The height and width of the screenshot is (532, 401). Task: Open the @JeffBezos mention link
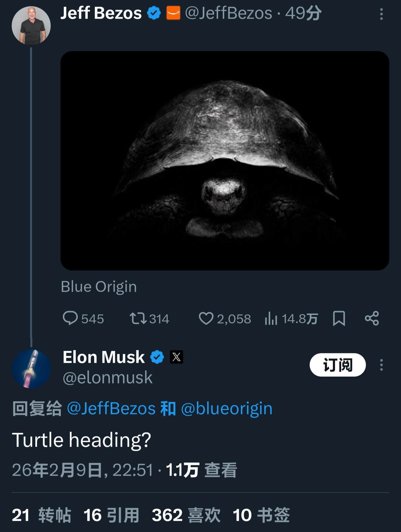(x=111, y=409)
